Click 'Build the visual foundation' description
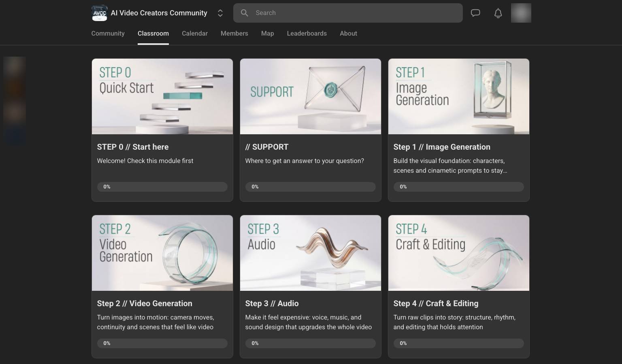Screen dimensions: 622x364 click(x=450, y=165)
